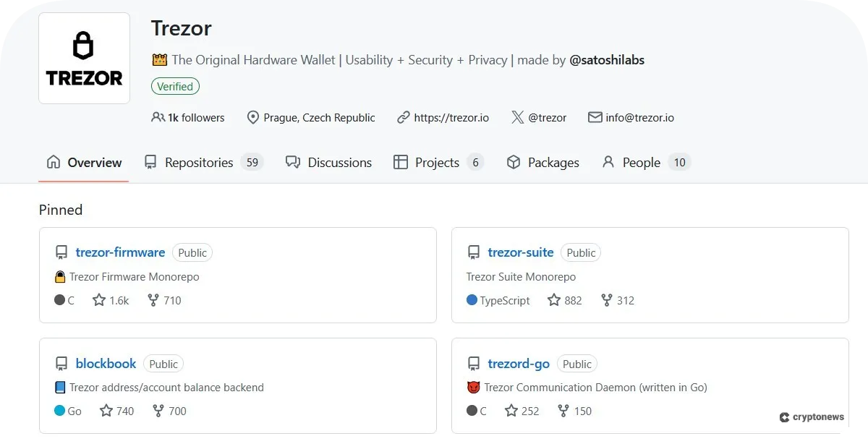Open the @satoshilabs profile link
Viewport: 868px width, 444px height.
coord(607,60)
